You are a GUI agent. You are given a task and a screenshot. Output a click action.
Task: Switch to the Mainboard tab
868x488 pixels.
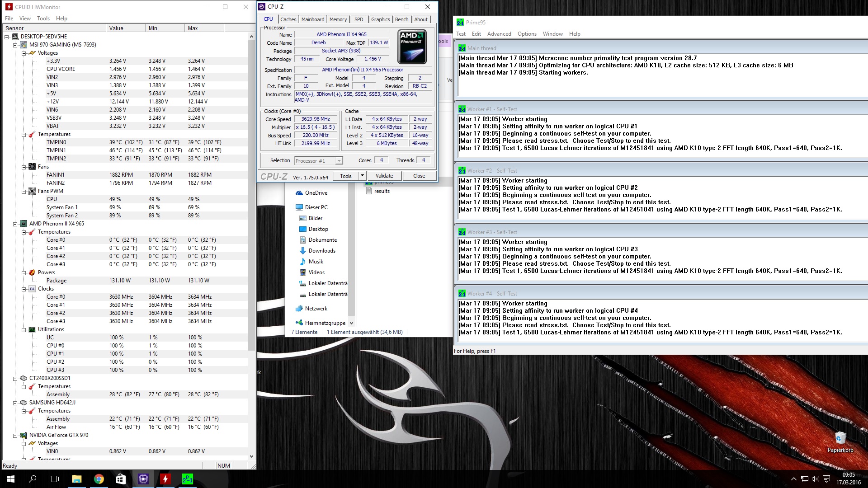[313, 19]
